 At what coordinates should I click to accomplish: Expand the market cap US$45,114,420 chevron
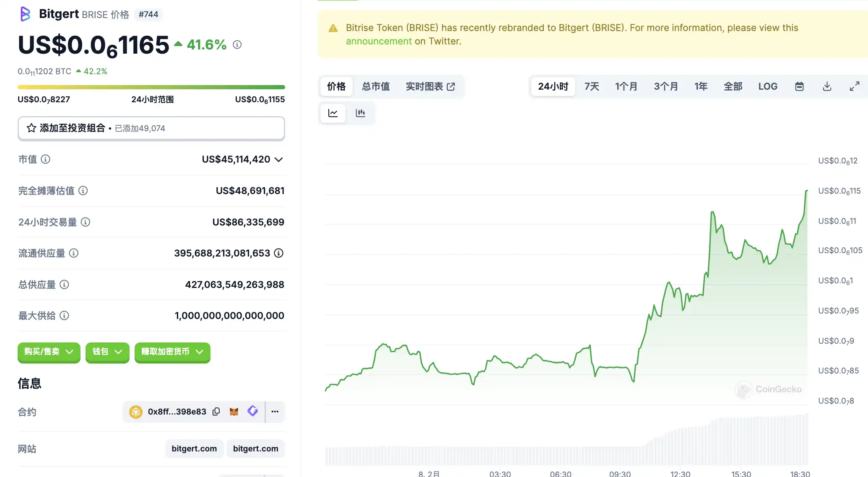(x=279, y=160)
